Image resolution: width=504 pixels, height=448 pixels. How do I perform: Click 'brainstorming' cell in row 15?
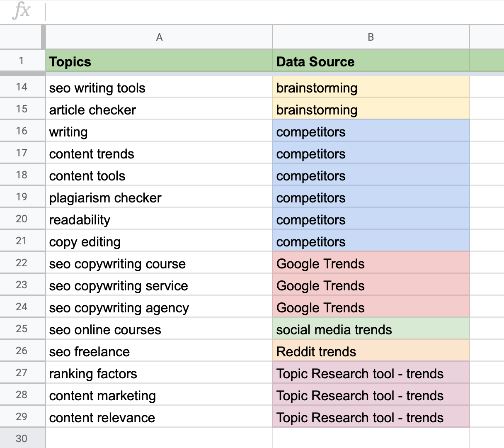(x=371, y=110)
